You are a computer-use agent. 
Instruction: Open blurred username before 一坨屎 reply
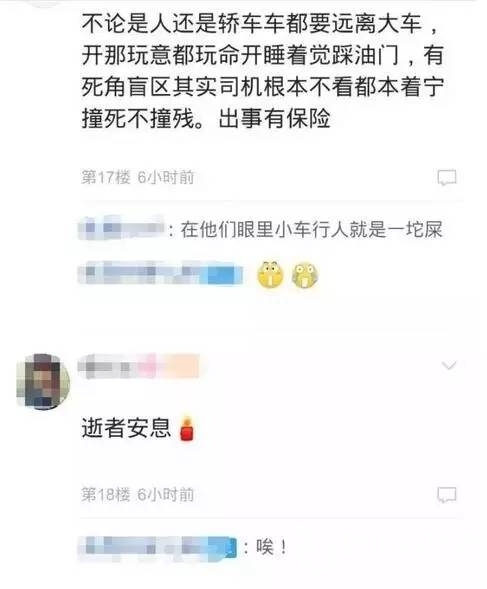pos(121,228)
